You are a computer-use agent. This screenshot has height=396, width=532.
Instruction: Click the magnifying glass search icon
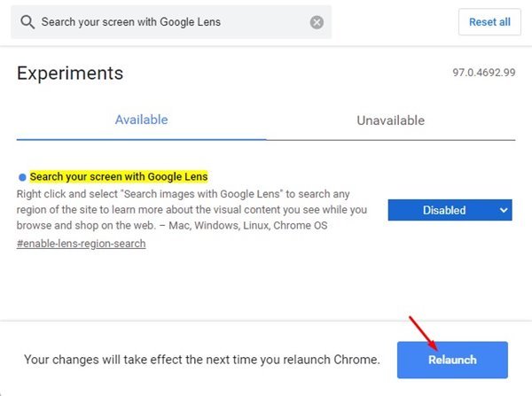click(x=27, y=22)
